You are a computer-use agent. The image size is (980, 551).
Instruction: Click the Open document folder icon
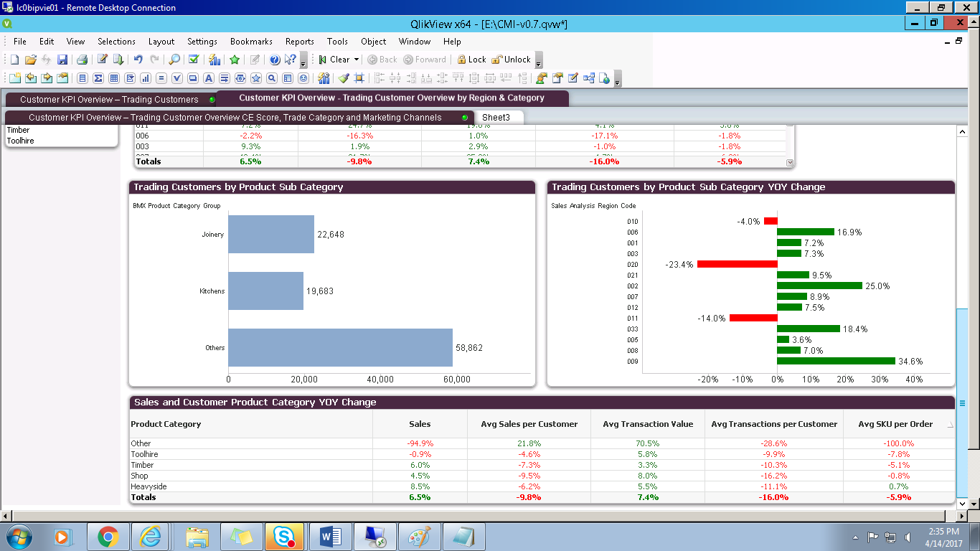click(x=31, y=60)
